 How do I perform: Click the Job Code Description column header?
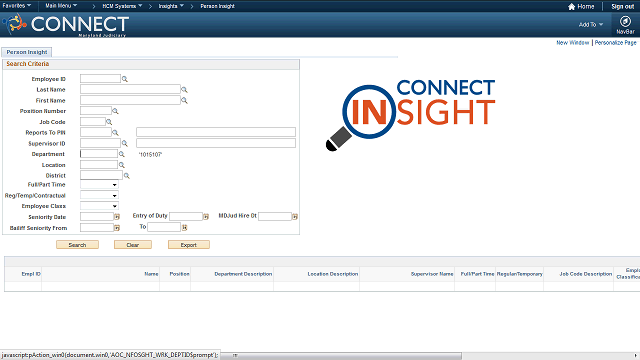tap(586, 274)
